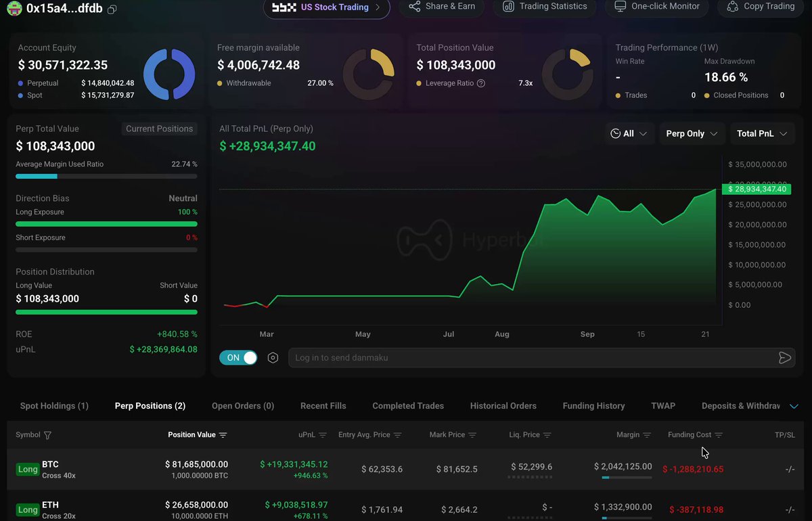Click the BTC liquidation price $52,299.6
Viewport: 812px width, 521px height.
pyautogui.click(x=531, y=467)
